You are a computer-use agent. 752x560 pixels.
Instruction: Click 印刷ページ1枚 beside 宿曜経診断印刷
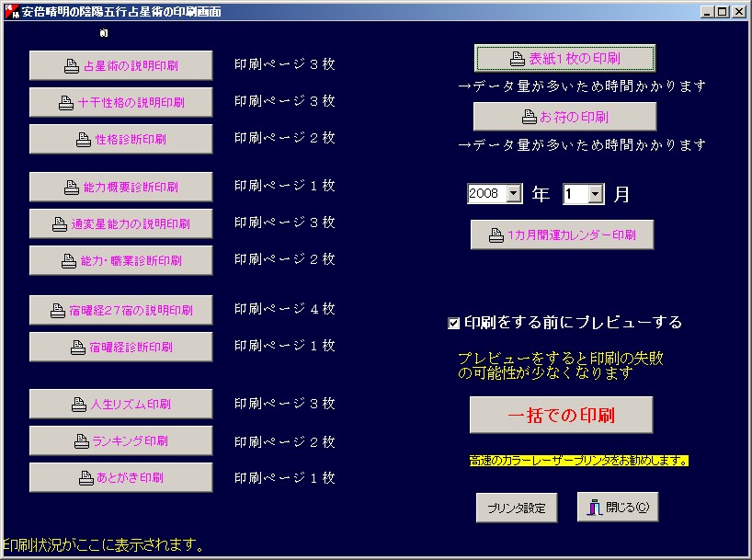tap(284, 346)
